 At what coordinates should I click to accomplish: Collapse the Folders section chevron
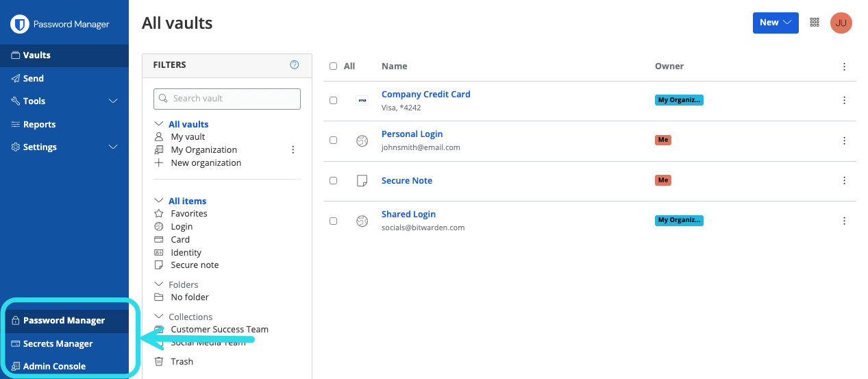[x=159, y=284]
